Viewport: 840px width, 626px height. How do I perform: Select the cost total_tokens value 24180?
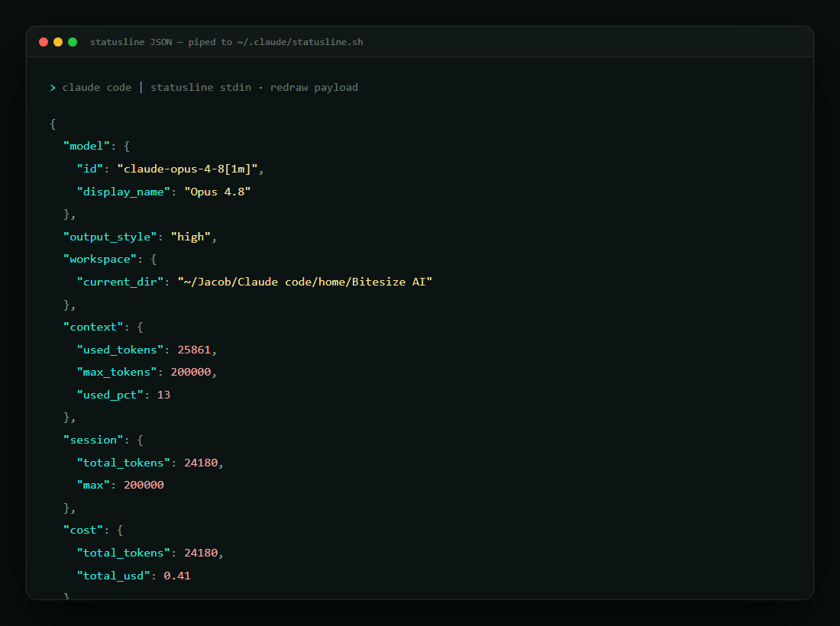click(x=201, y=553)
